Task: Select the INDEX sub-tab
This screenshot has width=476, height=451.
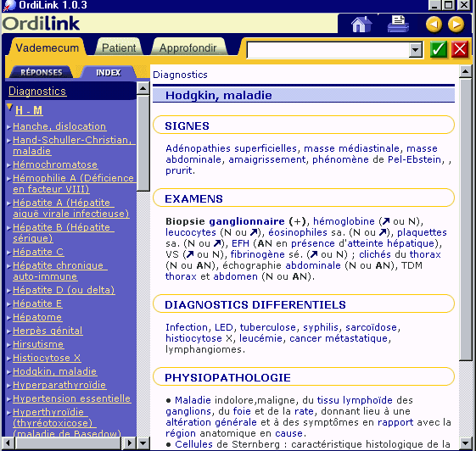Action: tap(109, 73)
